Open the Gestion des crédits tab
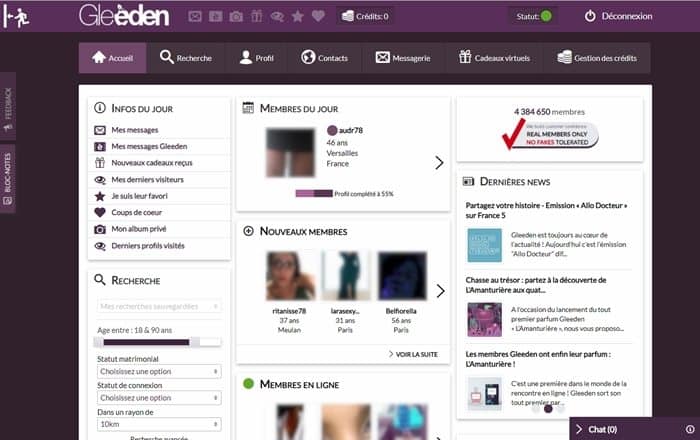This screenshot has height=440, width=700. 597,58
